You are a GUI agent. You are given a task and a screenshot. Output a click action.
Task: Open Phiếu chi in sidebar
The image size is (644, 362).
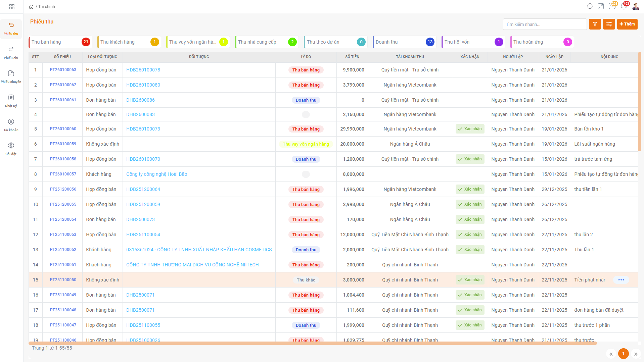click(11, 53)
